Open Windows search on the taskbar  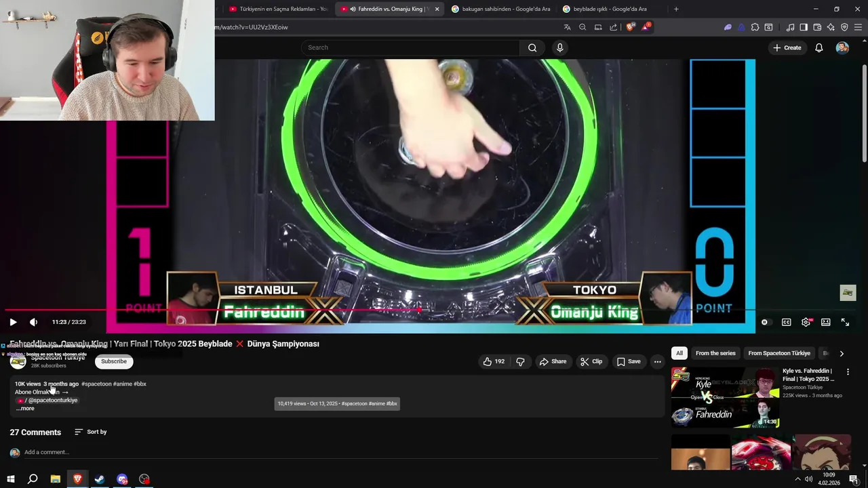(33, 479)
